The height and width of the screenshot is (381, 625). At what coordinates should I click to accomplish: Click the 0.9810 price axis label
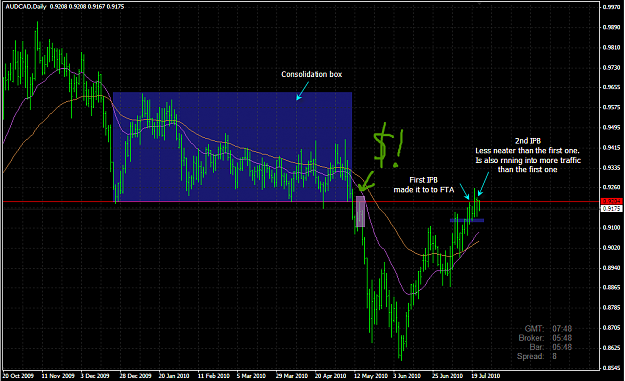611,47
